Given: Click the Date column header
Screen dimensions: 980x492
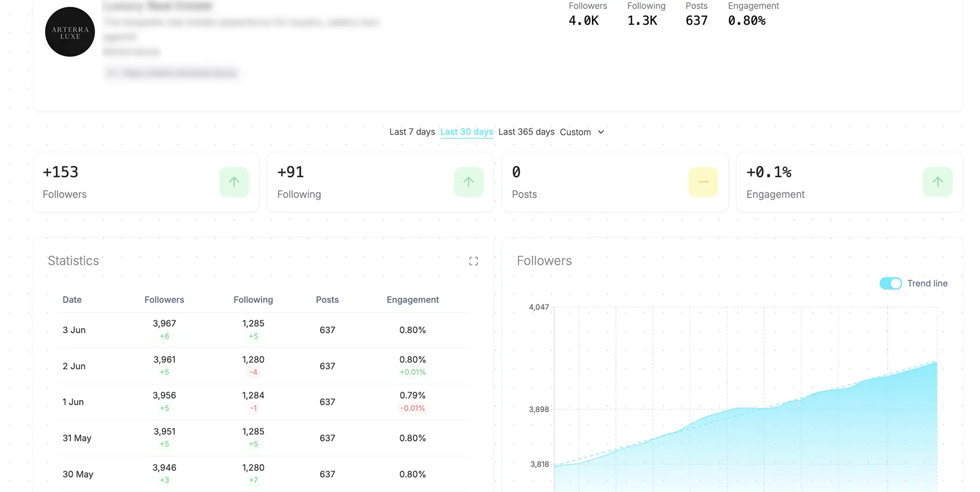Looking at the screenshot, I should click(x=72, y=300).
